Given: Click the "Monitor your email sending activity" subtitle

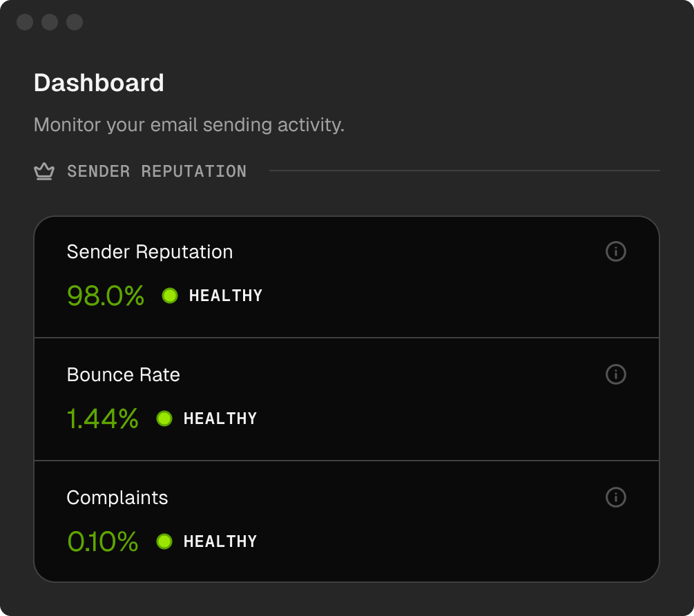Looking at the screenshot, I should coord(189,126).
